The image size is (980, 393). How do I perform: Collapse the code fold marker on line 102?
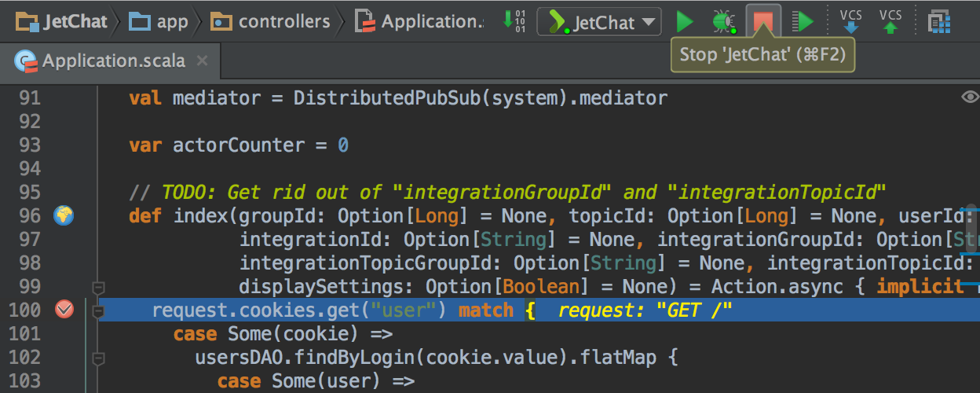coord(98,358)
